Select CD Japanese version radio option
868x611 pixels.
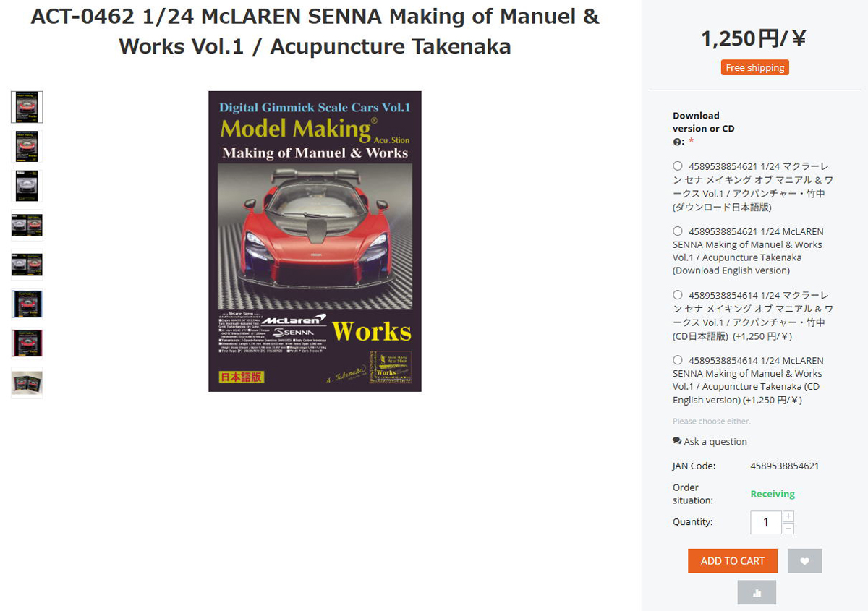(678, 295)
